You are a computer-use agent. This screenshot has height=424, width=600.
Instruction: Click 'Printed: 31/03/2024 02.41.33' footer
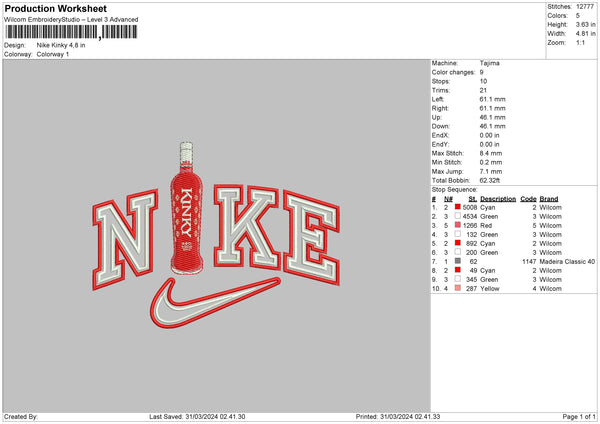[x=398, y=416]
